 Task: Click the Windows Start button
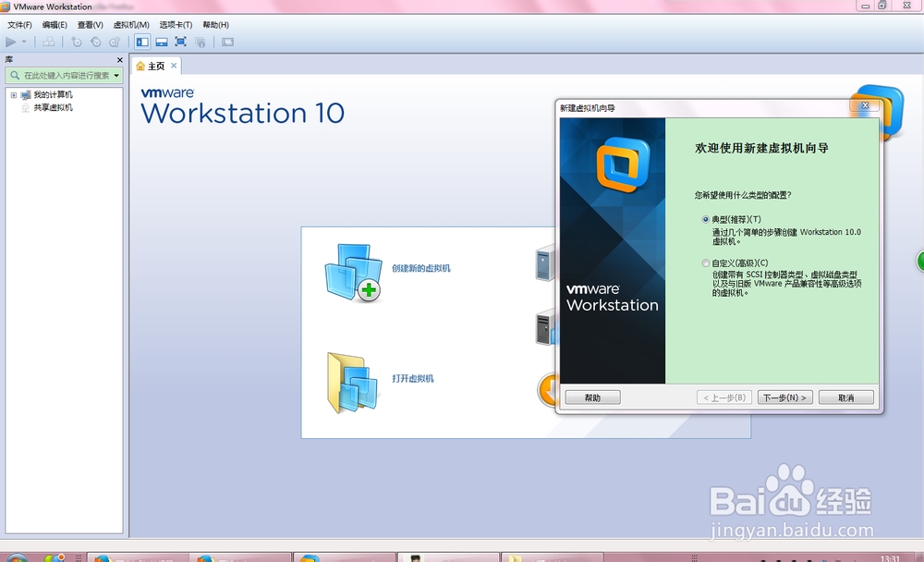tap(17, 558)
